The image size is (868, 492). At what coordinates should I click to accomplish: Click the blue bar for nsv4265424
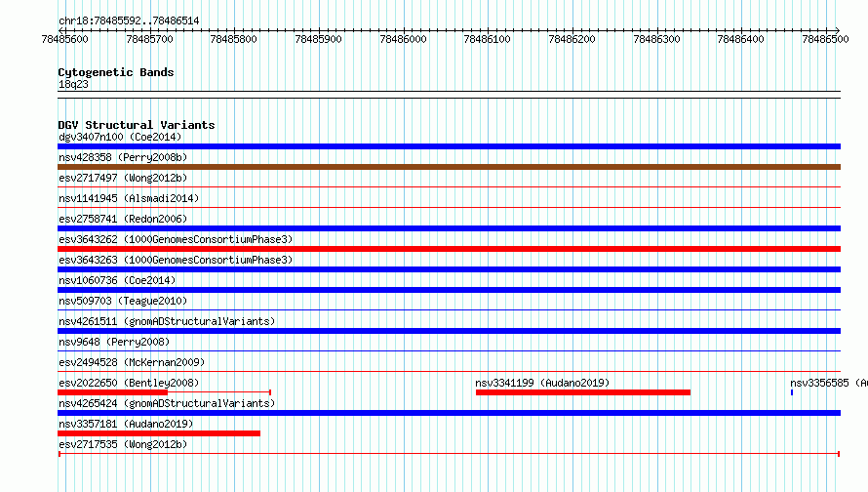pyautogui.click(x=449, y=413)
